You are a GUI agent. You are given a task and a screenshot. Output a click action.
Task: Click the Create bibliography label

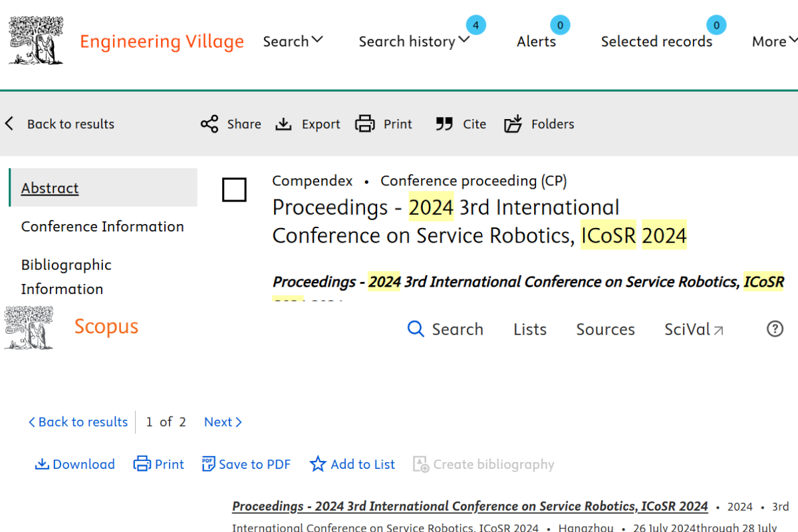point(493,464)
